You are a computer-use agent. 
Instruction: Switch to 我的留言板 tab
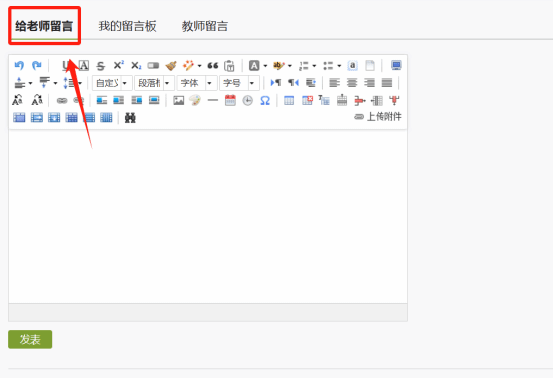[x=127, y=26]
